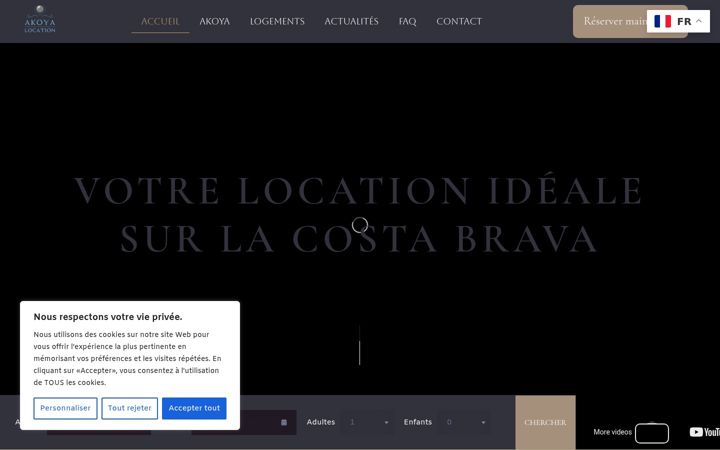The width and height of the screenshot is (720, 450).
Task: Open the Enfants dropdown
Action: click(x=464, y=422)
